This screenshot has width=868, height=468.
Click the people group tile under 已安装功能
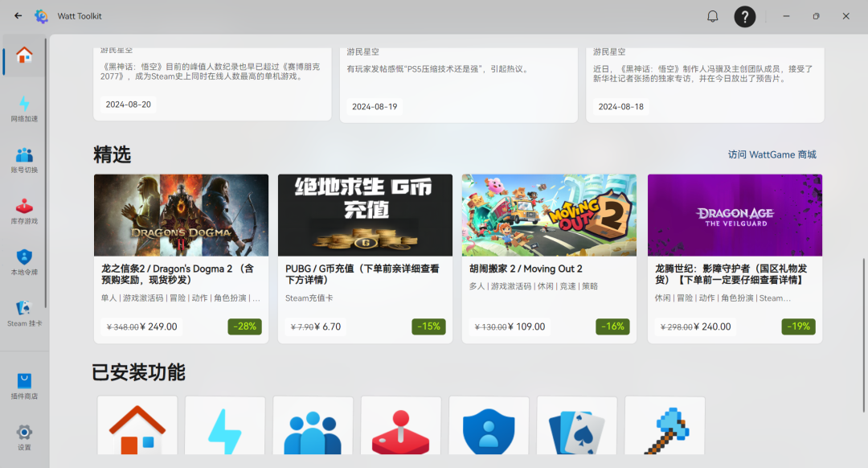(313, 425)
